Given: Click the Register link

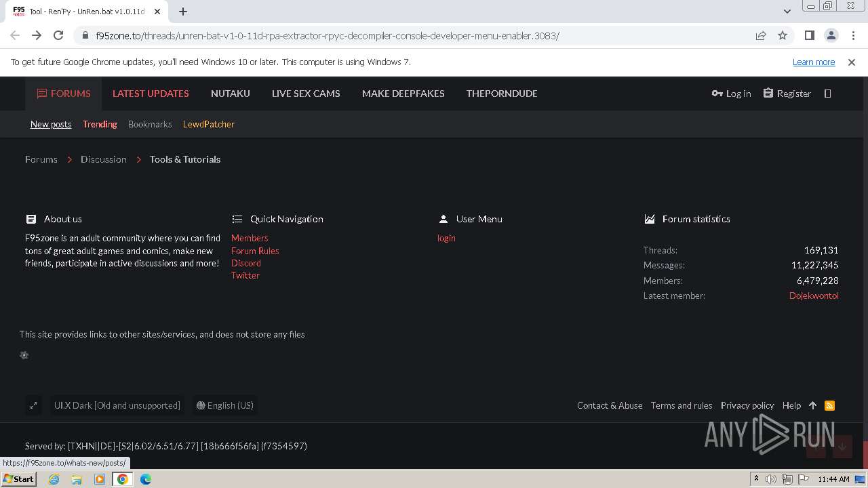Looking at the screenshot, I should [787, 94].
